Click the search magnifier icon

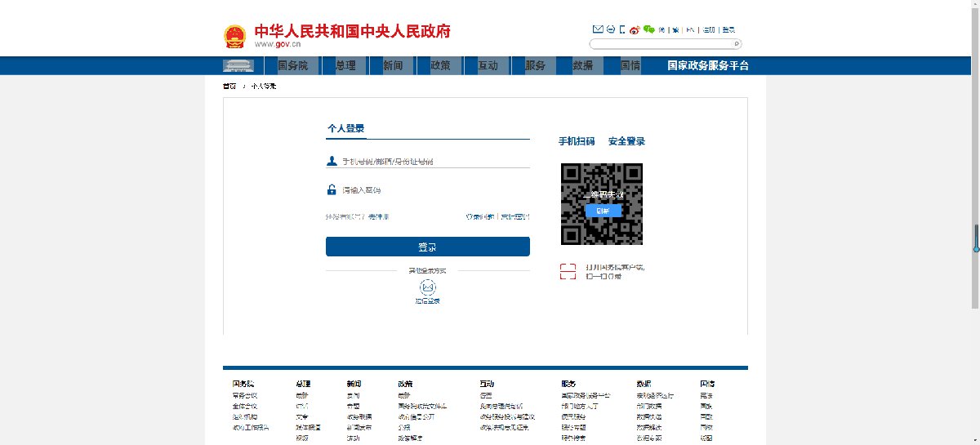click(736, 44)
